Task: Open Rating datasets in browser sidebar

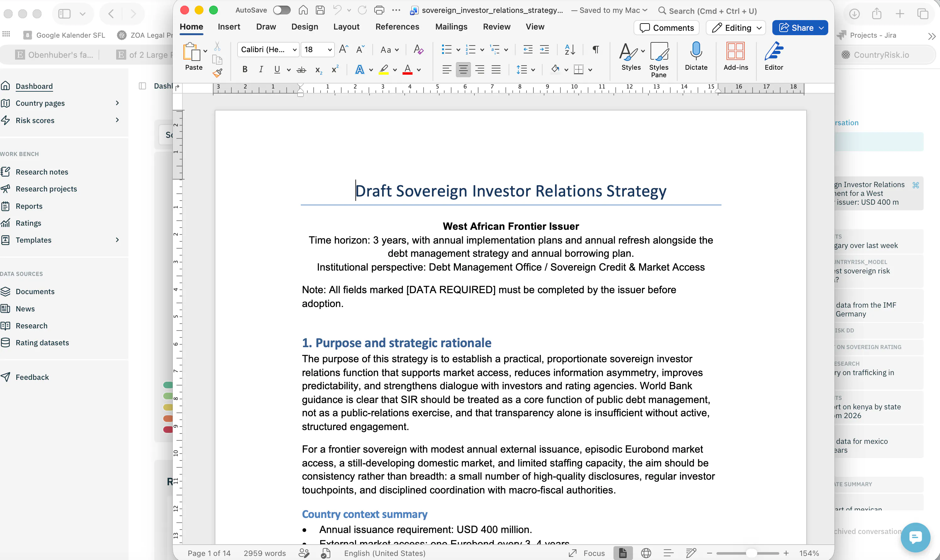Action: click(x=42, y=343)
